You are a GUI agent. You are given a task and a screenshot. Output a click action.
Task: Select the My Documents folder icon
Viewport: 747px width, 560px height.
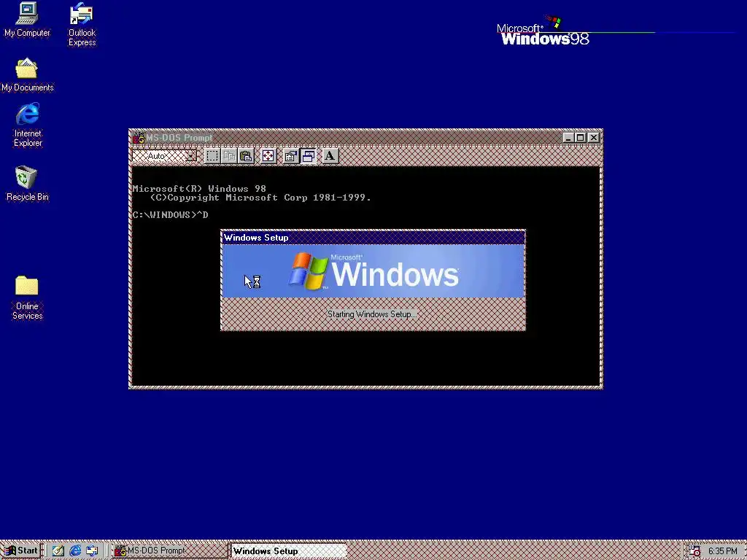pos(27,75)
